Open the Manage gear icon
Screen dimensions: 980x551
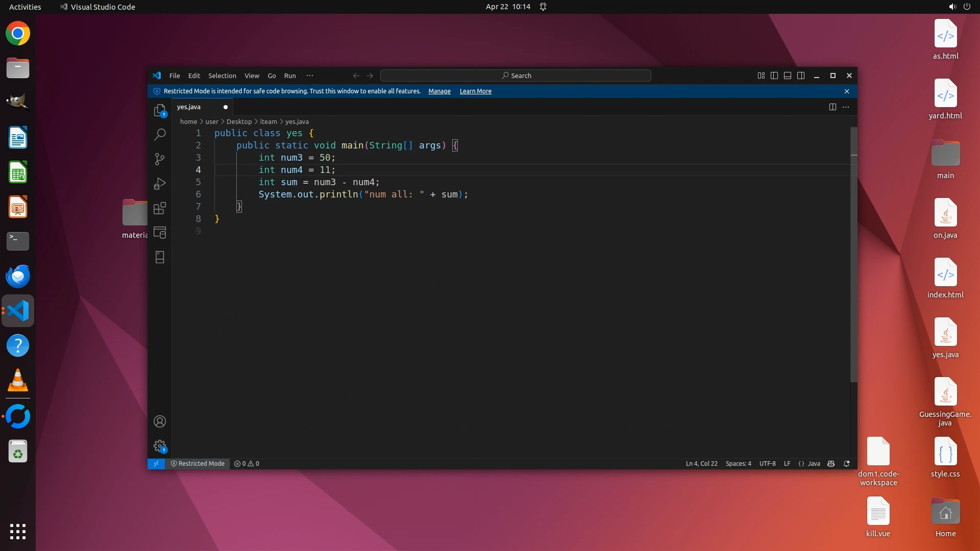coord(160,446)
